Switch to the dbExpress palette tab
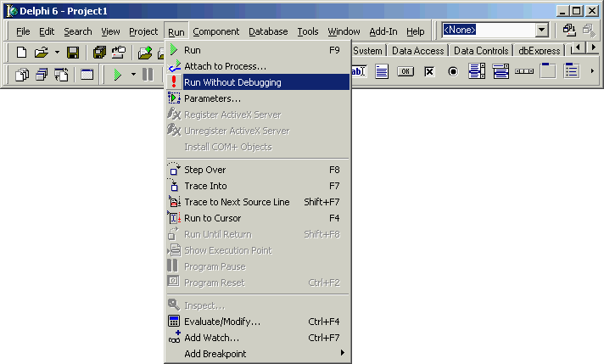This screenshot has width=604, height=364. pos(540,50)
